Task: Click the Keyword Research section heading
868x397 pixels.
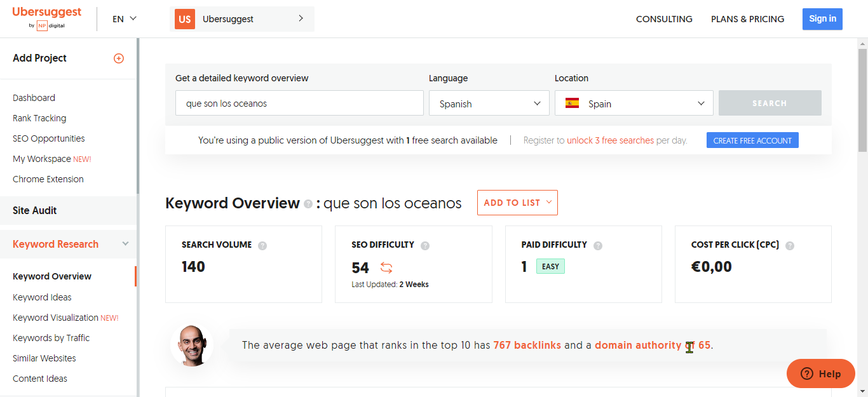Action: point(55,244)
